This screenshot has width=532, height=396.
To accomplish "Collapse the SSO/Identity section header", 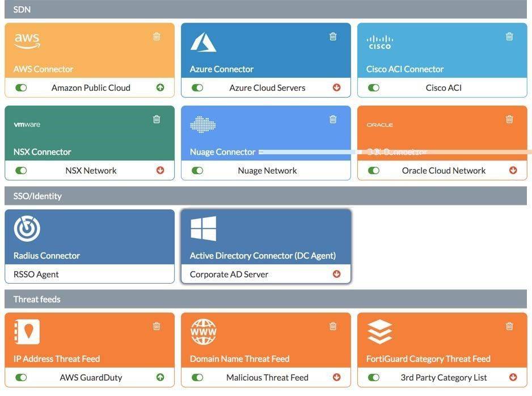I will point(265,196).
